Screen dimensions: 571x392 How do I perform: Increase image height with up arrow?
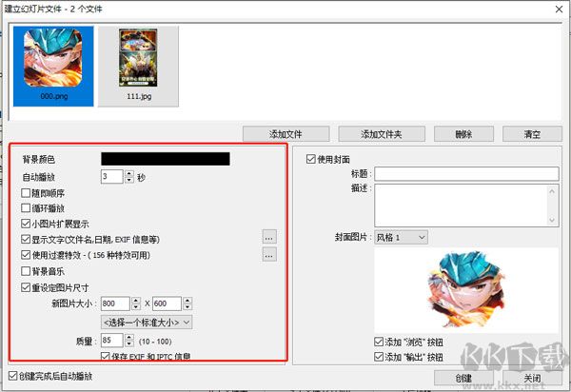click(x=187, y=301)
